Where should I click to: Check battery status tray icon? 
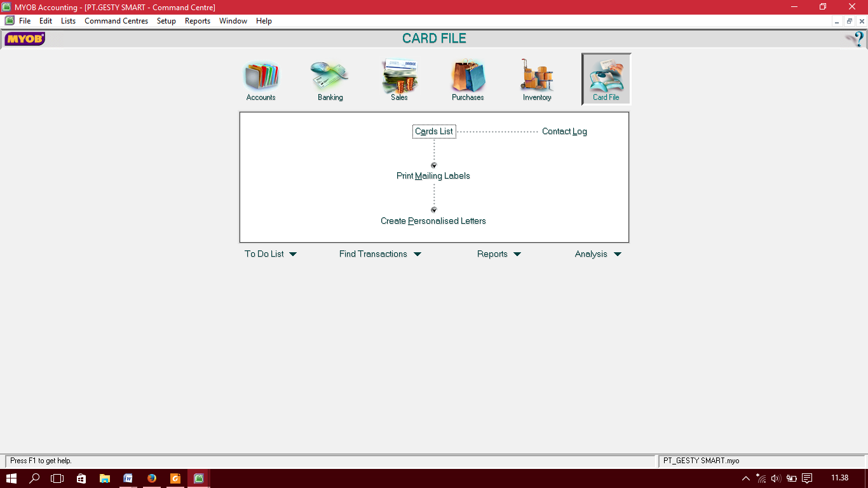coord(792,478)
